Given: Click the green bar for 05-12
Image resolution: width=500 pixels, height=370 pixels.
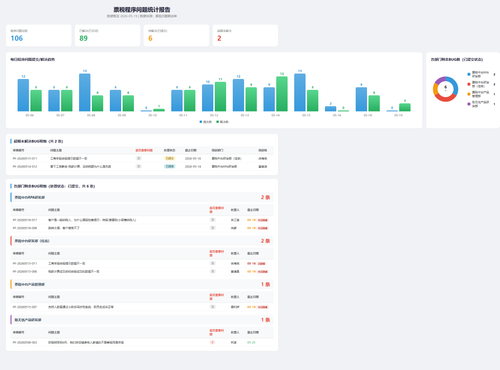Looking at the screenshot, I should 220,96.
